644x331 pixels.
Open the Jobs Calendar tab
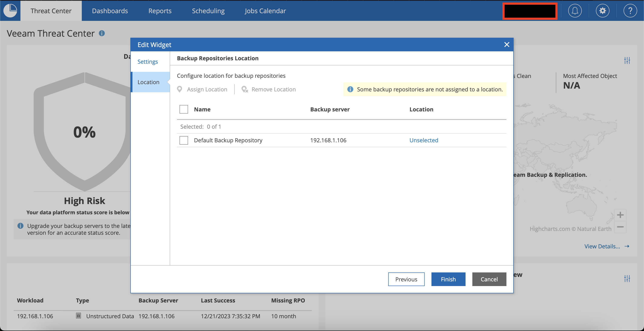coord(265,11)
